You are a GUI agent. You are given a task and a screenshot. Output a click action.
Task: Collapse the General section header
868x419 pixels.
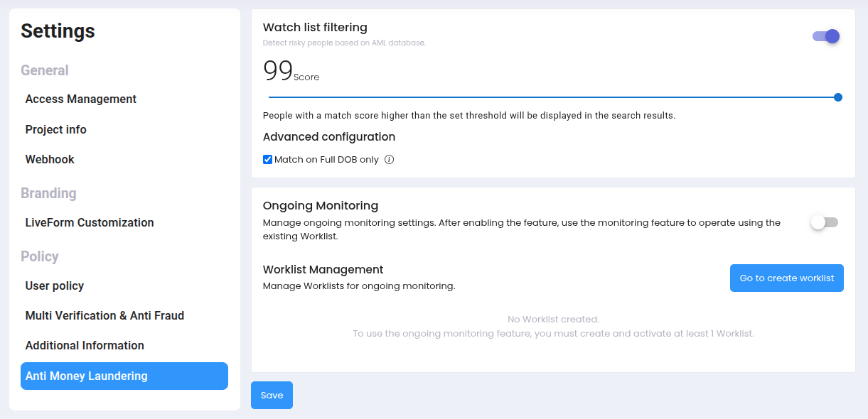[x=44, y=70]
